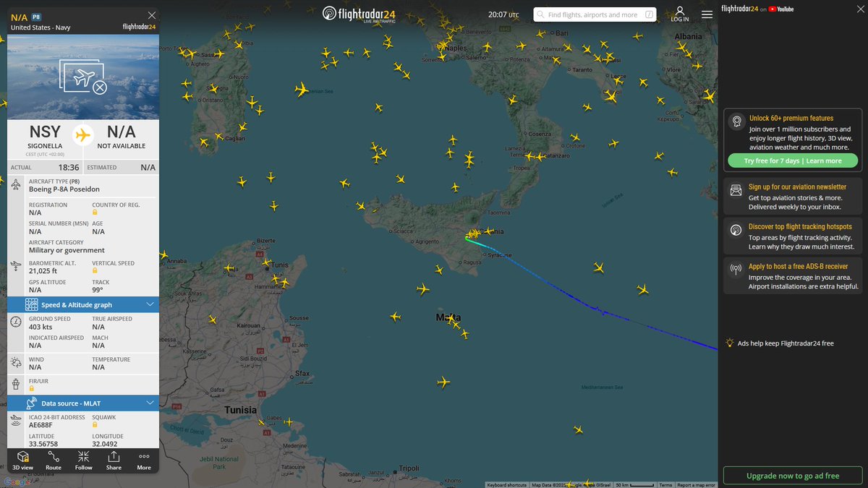Open the hamburger main menu
The width and height of the screenshot is (868, 488).
(x=707, y=14)
